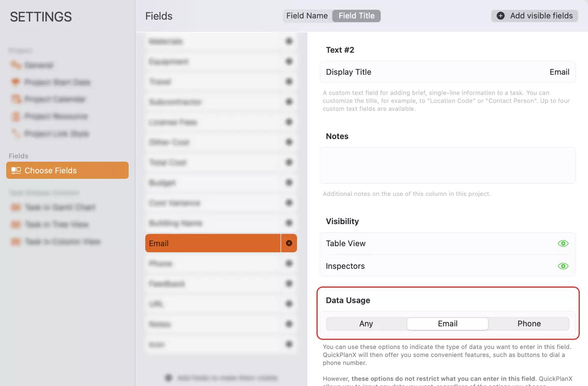
Task: Click the Choose Fields icon
Action: click(16, 170)
